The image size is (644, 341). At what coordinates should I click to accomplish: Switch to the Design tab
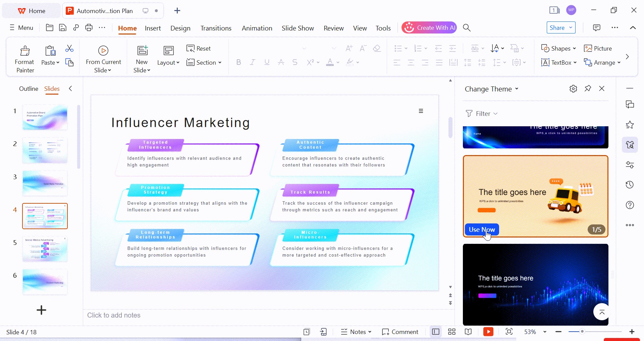point(180,28)
